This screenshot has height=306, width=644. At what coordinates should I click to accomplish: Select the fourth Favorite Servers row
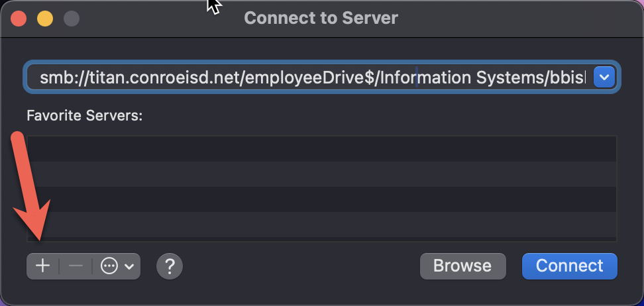pyautogui.click(x=321, y=224)
